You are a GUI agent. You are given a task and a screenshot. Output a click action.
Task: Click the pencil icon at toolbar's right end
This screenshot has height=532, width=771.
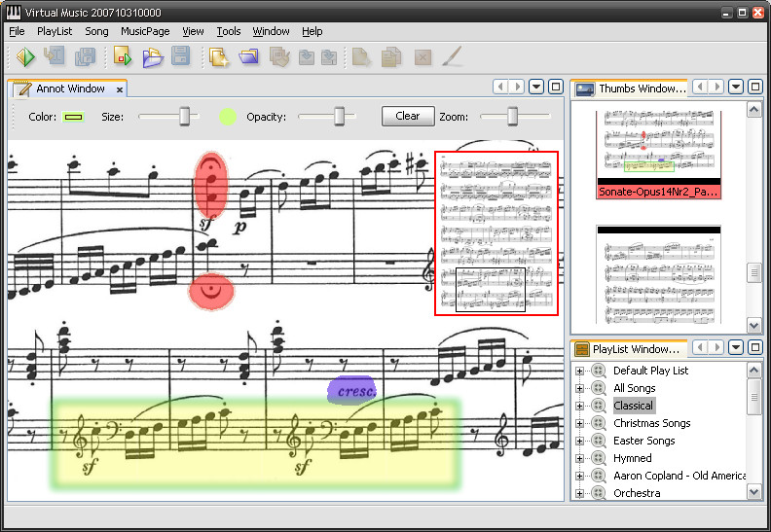452,57
